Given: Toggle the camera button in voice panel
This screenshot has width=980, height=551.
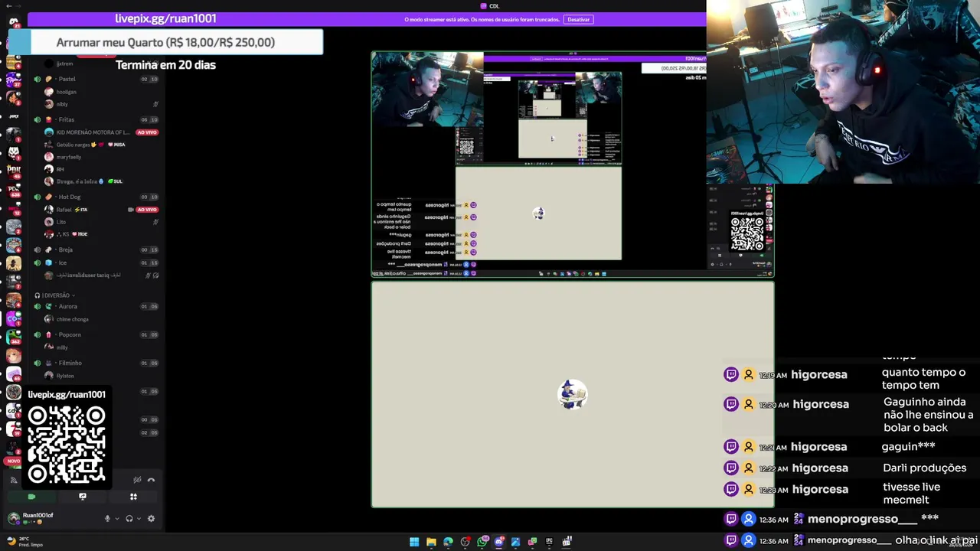Looking at the screenshot, I should [x=31, y=497].
